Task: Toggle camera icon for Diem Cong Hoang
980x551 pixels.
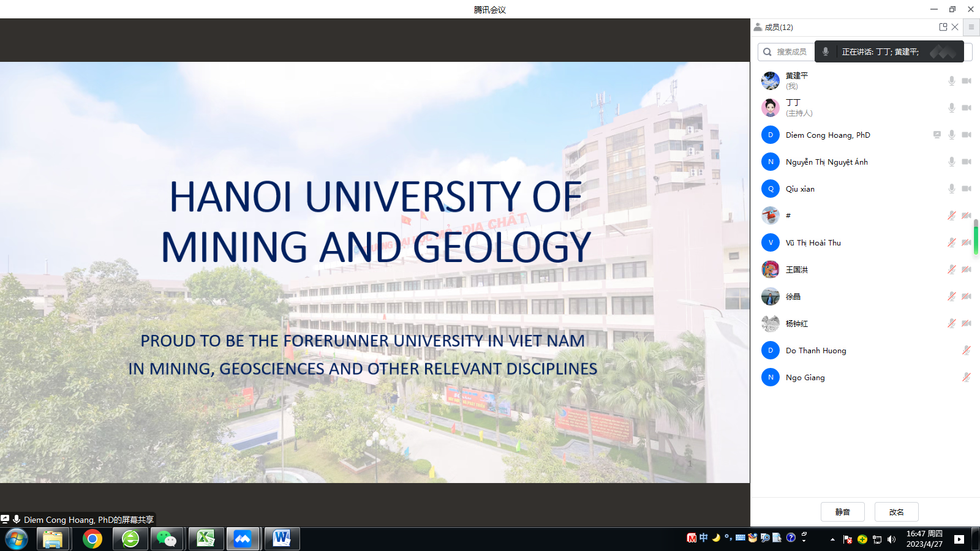Action: [967, 135]
